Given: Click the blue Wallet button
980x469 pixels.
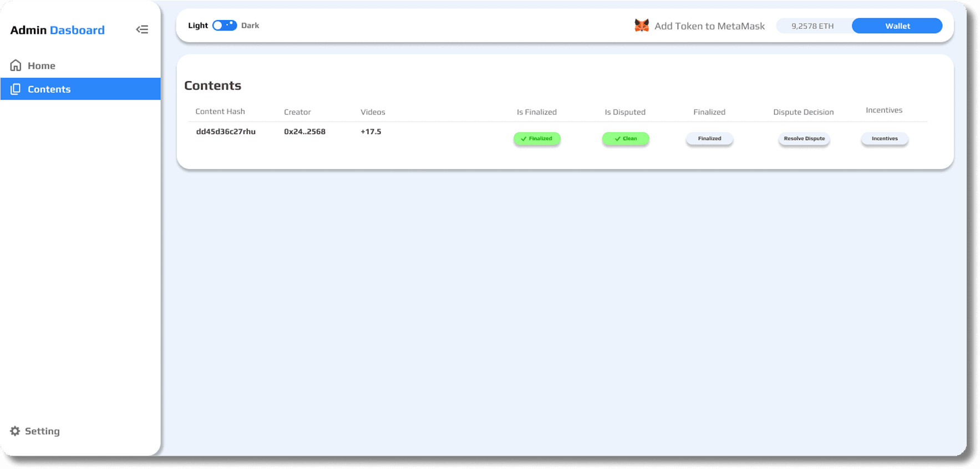Looking at the screenshot, I should click(897, 26).
